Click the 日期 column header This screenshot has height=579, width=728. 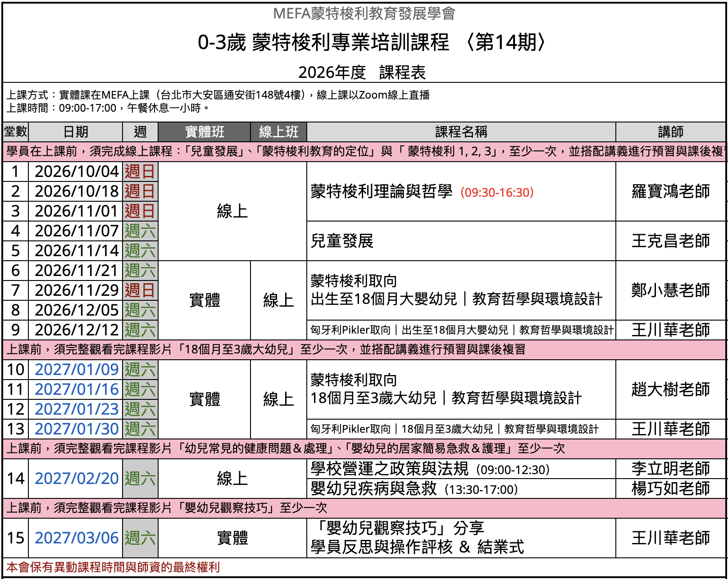coord(76,132)
